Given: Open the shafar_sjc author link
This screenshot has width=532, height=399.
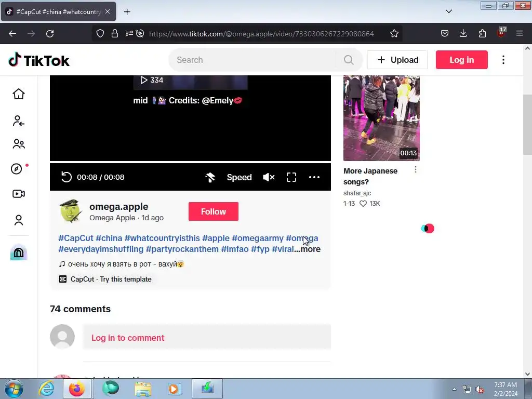Looking at the screenshot, I should 357,193.
